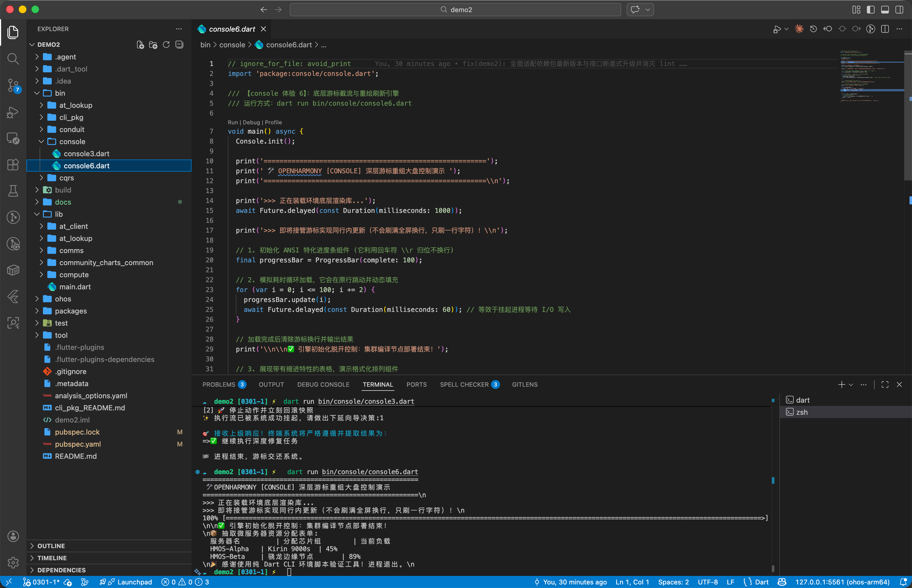Open the Search view in activity bar
This screenshot has width=912, height=588.
click(x=13, y=58)
